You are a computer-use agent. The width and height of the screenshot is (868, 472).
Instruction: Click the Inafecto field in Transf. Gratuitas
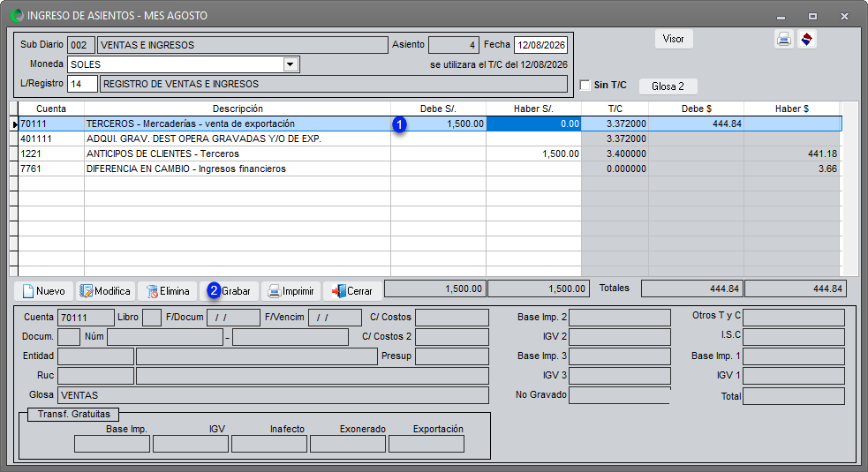269,444
